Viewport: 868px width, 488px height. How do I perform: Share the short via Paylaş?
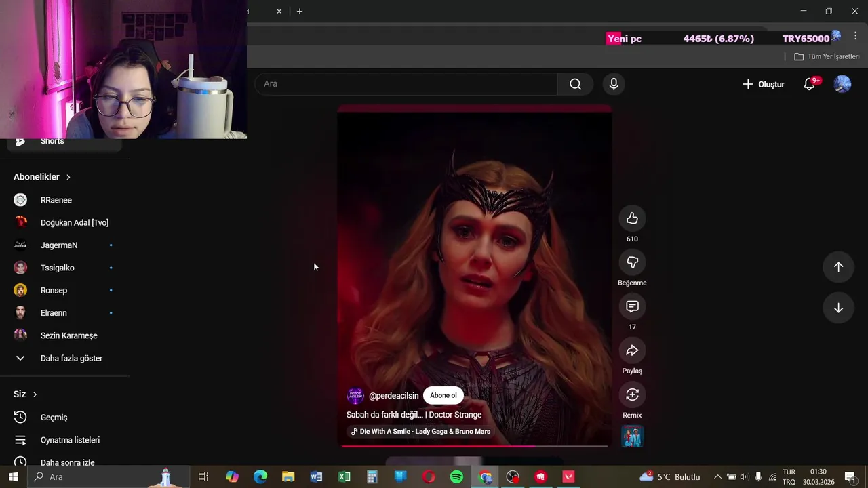[x=632, y=350]
